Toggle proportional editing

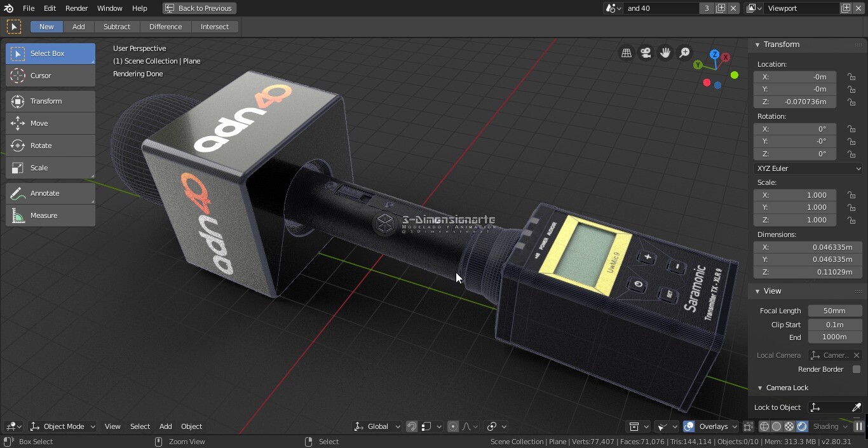click(x=453, y=426)
